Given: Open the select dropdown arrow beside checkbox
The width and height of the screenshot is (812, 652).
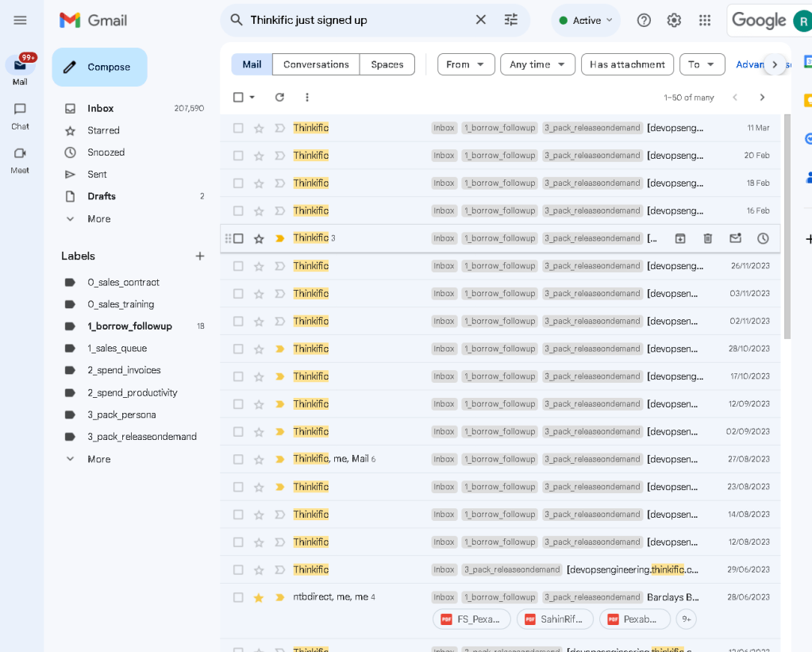Looking at the screenshot, I should point(252,97).
